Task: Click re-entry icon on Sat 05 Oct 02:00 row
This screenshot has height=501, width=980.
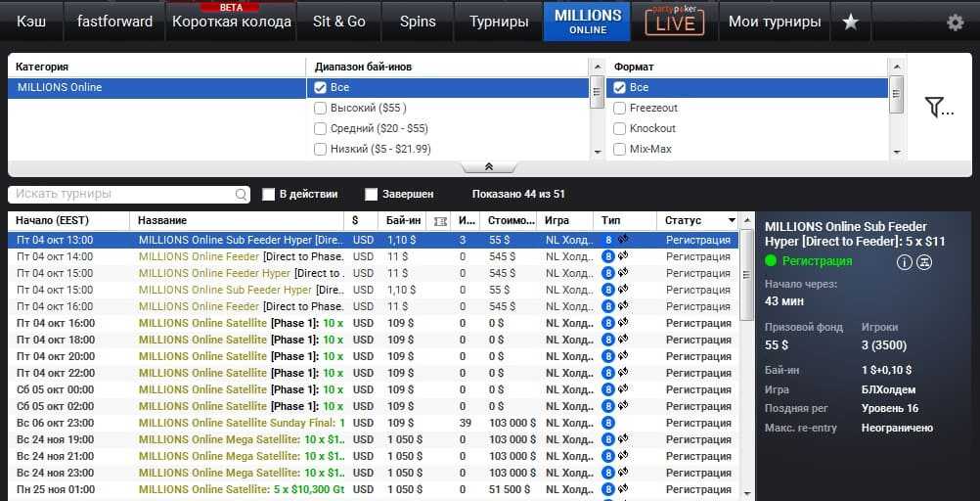Action: (623, 405)
